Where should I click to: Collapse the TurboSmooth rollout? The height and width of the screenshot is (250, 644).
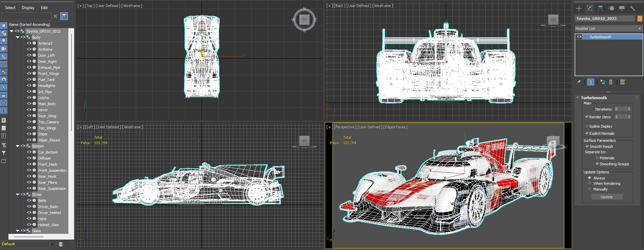pos(578,98)
